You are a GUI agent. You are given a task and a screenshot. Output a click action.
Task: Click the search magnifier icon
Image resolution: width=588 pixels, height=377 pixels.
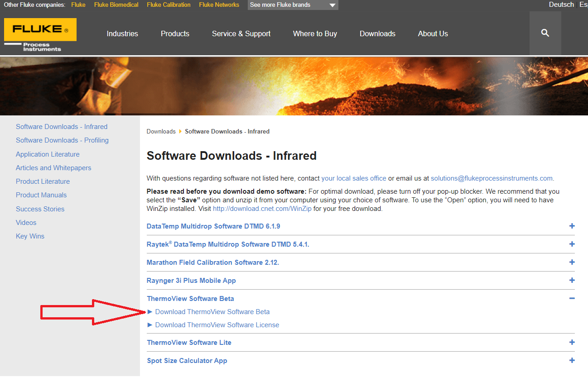coord(545,33)
